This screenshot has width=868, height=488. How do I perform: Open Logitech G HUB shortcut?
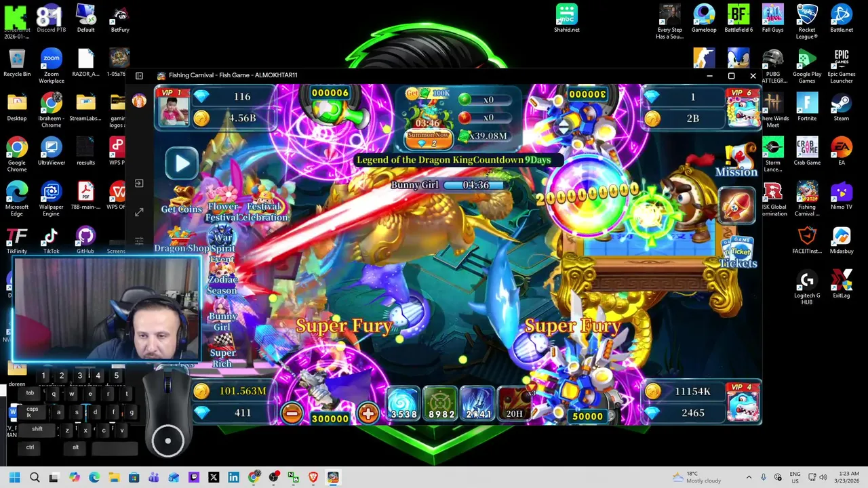click(x=807, y=287)
